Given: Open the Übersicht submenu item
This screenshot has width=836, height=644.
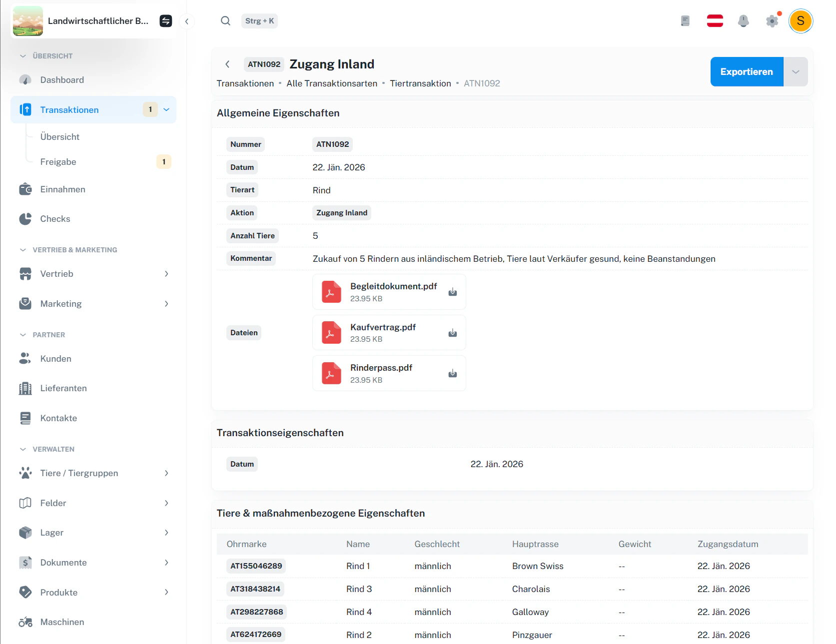Looking at the screenshot, I should click(x=59, y=137).
